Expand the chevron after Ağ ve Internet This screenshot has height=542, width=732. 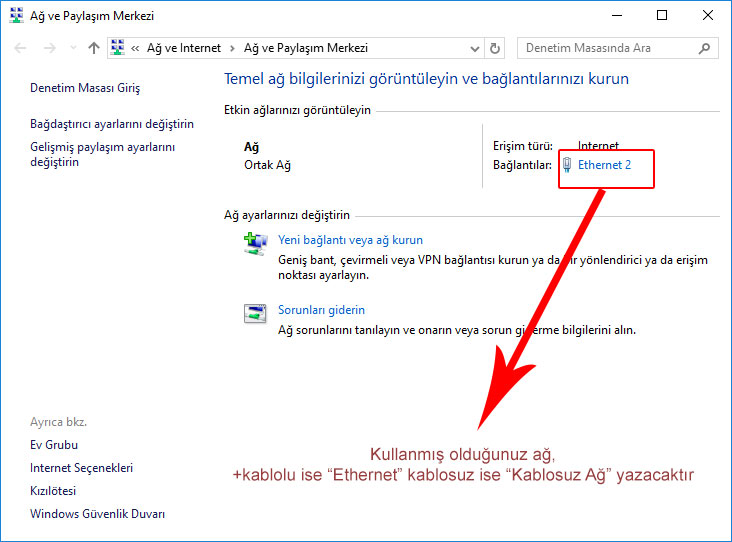[x=232, y=48]
